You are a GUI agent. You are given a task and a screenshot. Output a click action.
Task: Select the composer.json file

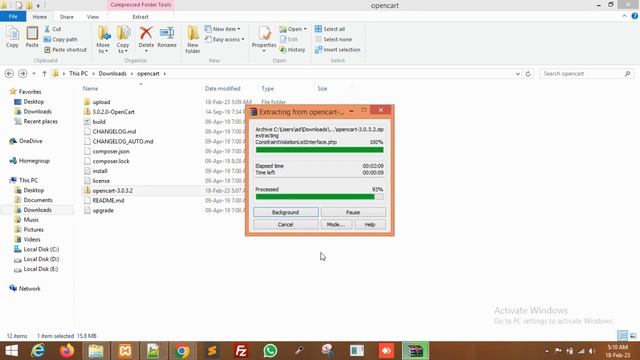pyautogui.click(x=111, y=151)
